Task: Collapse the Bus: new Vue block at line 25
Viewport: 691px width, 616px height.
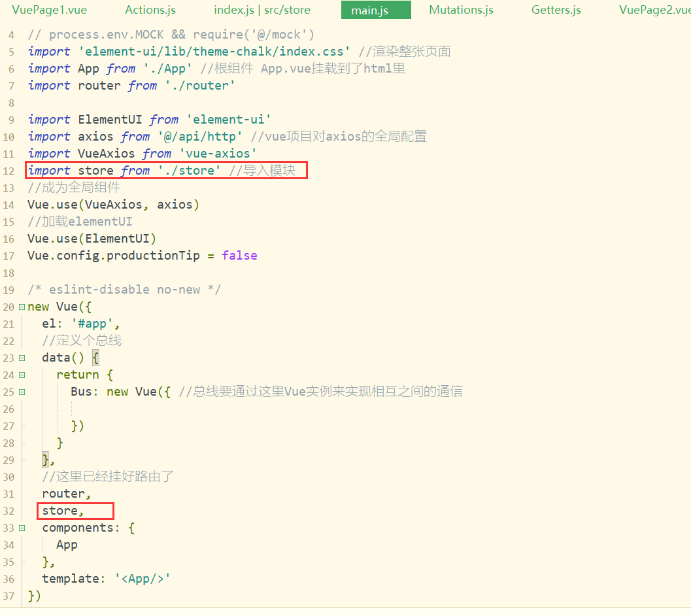Action: (22, 392)
